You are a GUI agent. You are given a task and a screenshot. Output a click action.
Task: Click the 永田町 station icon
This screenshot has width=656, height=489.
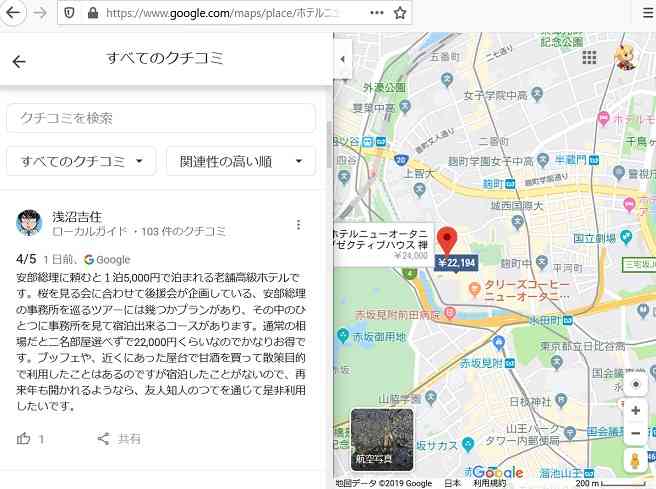tap(567, 321)
